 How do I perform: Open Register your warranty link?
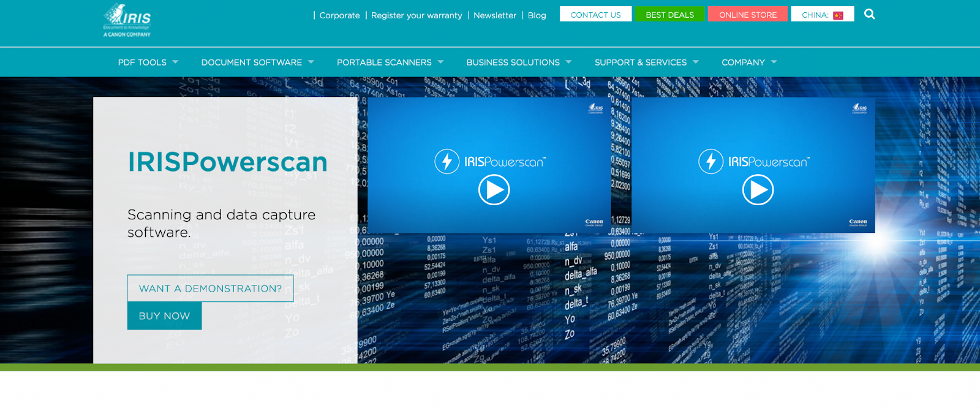417,15
